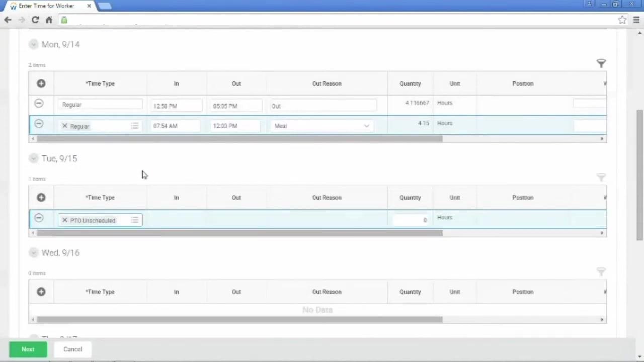This screenshot has height=362, width=644.
Task: Go back in browser history
Action: coord(8,20)
